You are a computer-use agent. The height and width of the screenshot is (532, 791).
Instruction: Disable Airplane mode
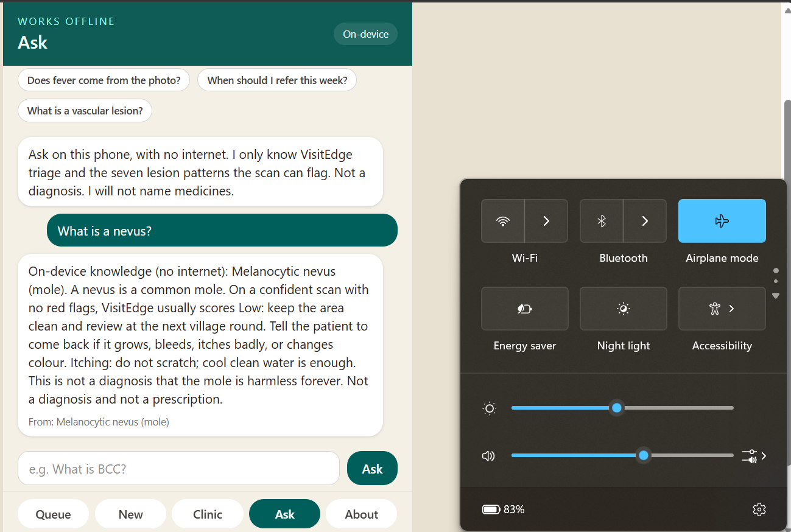722,221
